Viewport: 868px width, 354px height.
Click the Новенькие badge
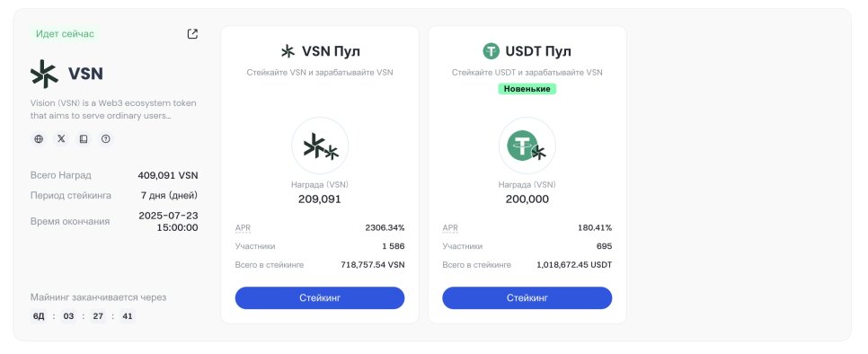pyautogui.click(x=527, y=88)
